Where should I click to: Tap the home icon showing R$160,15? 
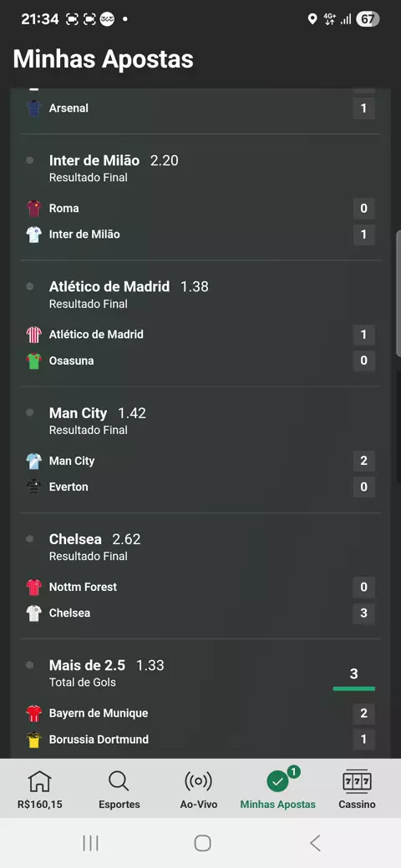[39, 781]
